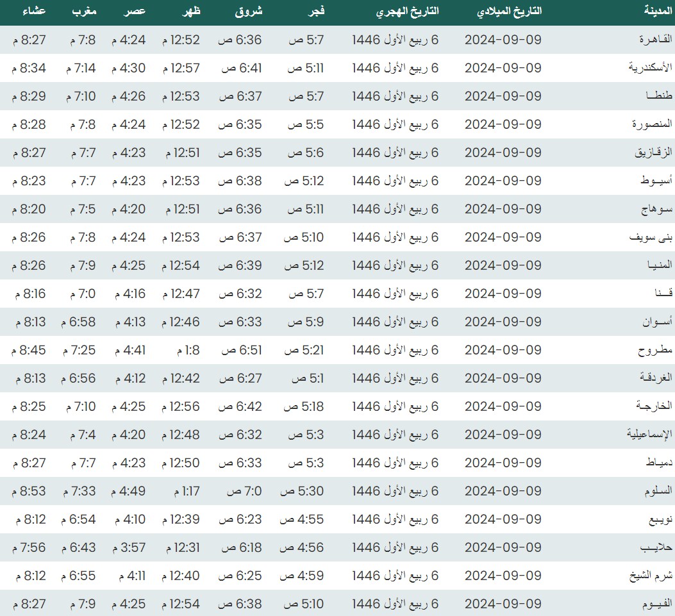Click the شروق (Sunrise) column header
Viewport: 675px width, 616px height.
[x=249, y=12]
